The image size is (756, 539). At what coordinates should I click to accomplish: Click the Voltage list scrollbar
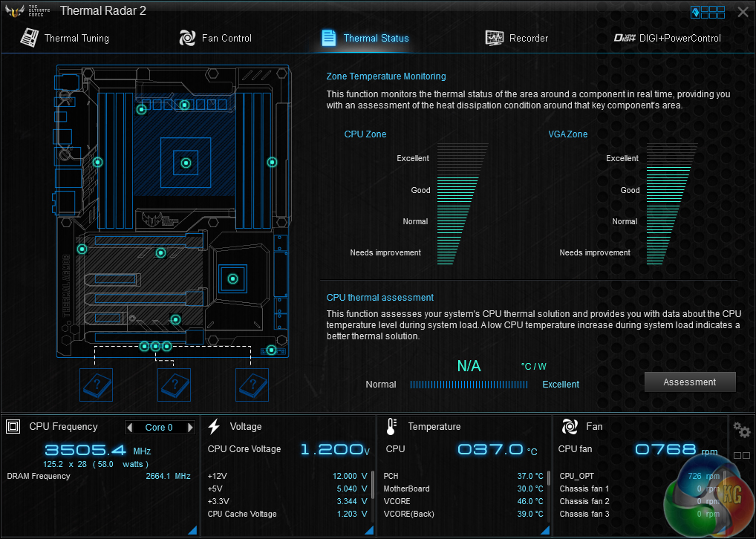point(371,485)
